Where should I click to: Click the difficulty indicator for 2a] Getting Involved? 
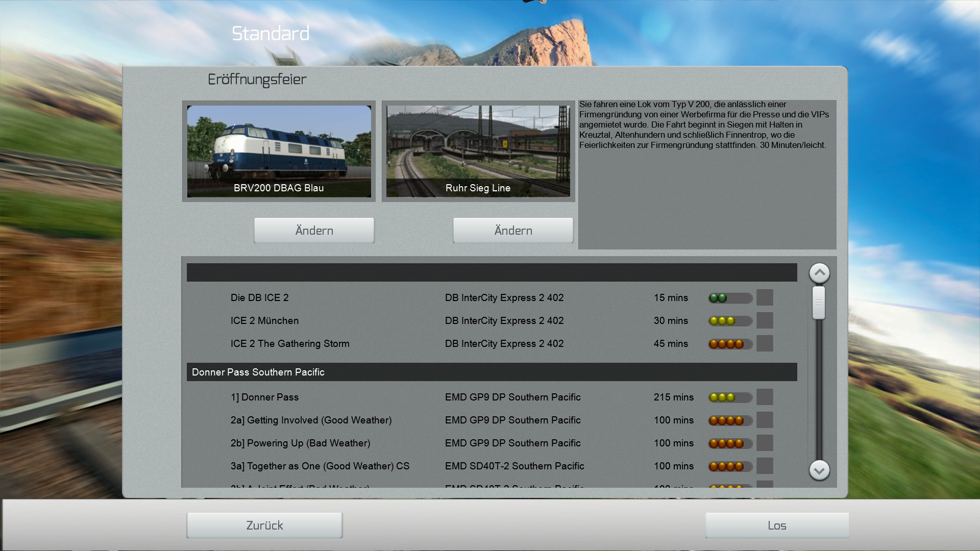pyautogui.click(x=730, y=420)
